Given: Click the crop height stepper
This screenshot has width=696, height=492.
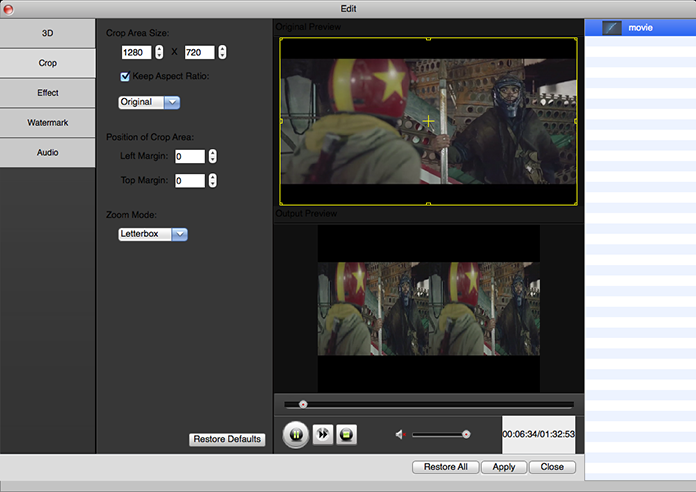Looking at the screenshot, I should point(222,52).
